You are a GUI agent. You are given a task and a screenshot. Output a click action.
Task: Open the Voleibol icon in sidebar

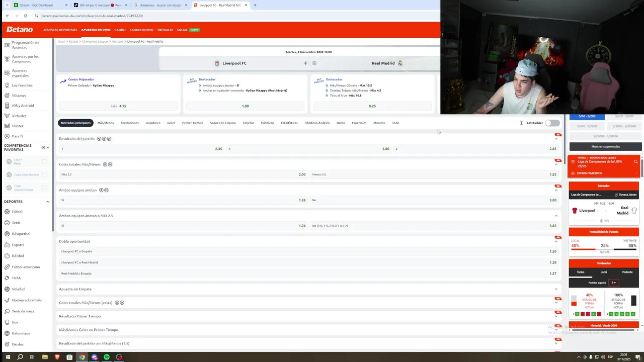7,289
